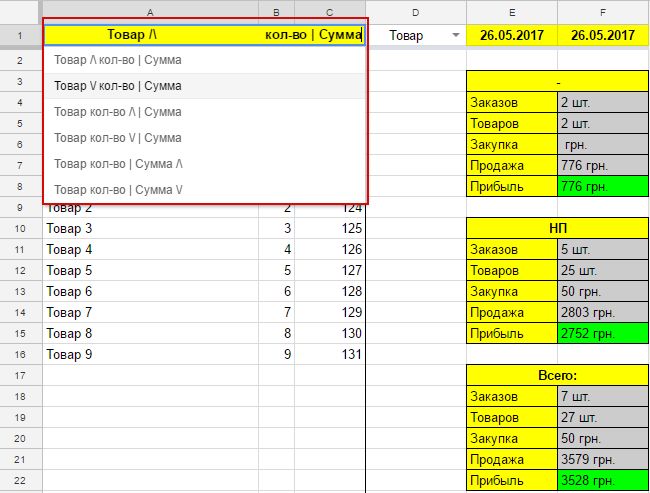Click sum value 127
This screenshot has width=650, height=493.
point(330,270)
